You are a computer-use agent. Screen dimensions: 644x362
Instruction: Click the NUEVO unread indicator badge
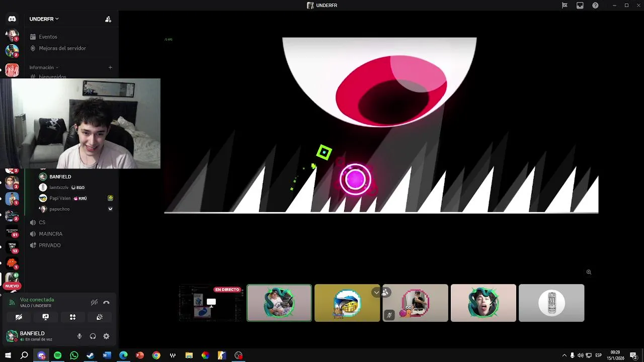click(x=12, y=286)
